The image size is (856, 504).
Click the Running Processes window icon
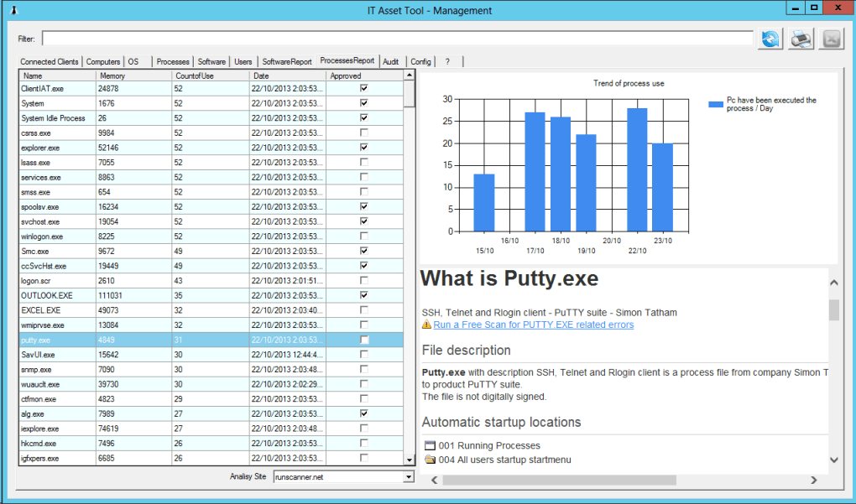(x=430, y=445)
